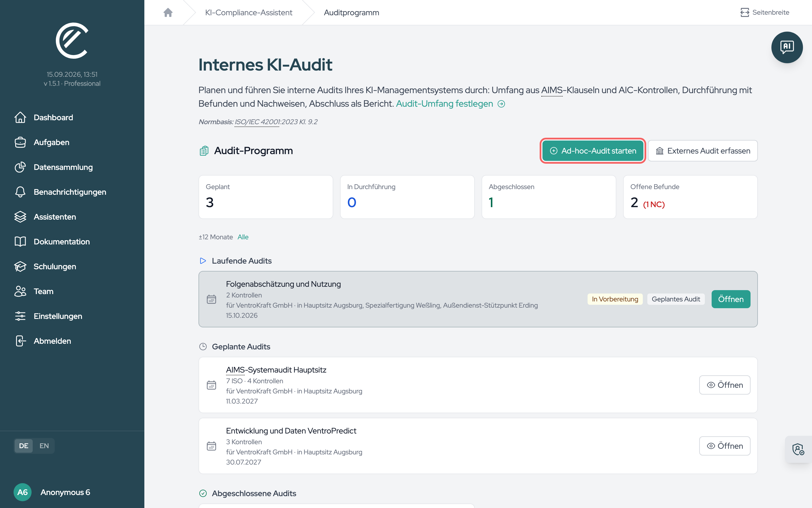Switch language to EN
Image resolution: width=812 pixels, height=508 pixels.
44,446
